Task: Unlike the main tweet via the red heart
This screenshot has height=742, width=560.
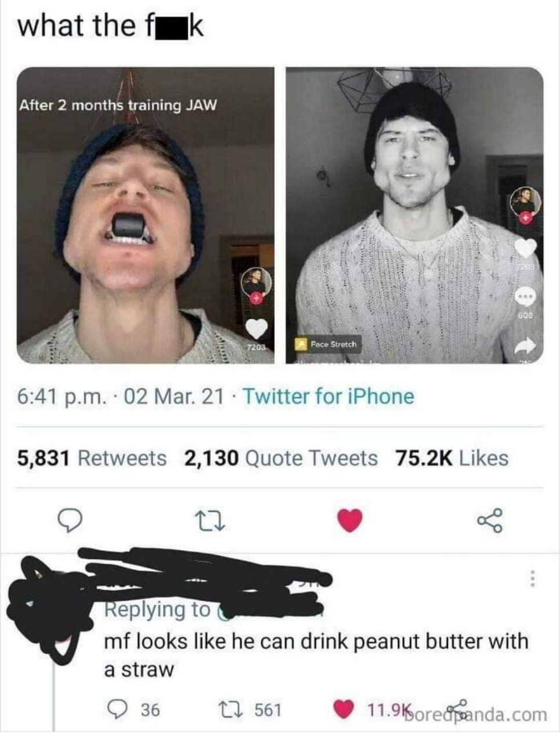Action: coord(350,520)
